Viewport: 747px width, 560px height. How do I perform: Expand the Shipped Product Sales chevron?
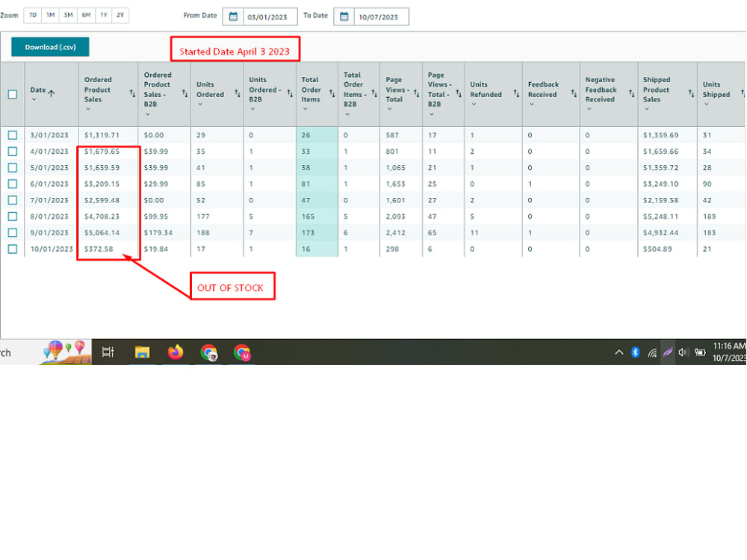point(646,109)
